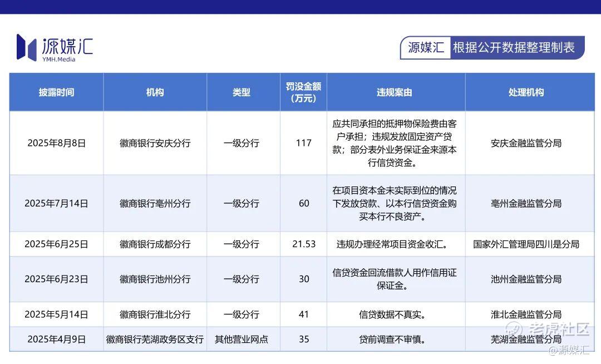Select the cell 徽商银行亳州分行
Image resolution: width=601 pixels, height=364 pixels.
(155, 204)
